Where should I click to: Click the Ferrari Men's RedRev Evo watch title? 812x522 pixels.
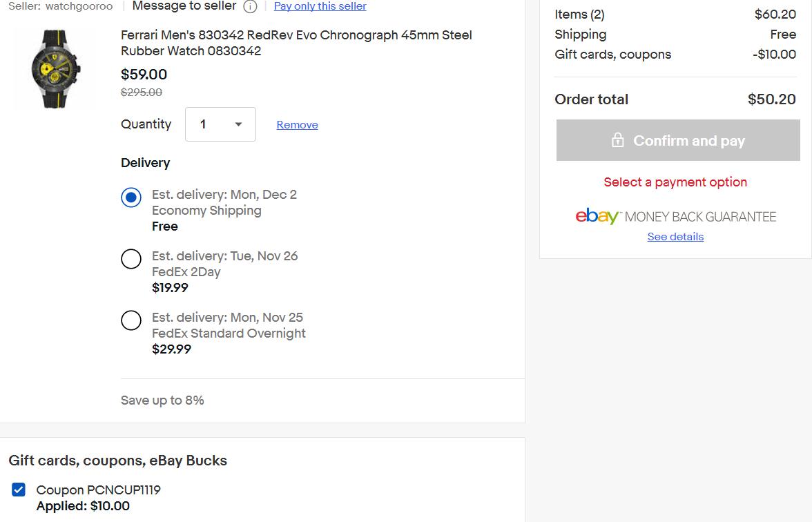(296, 43)
